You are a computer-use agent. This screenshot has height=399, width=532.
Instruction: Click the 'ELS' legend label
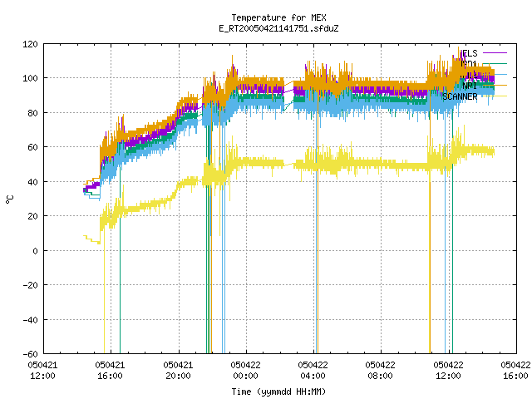470,53
